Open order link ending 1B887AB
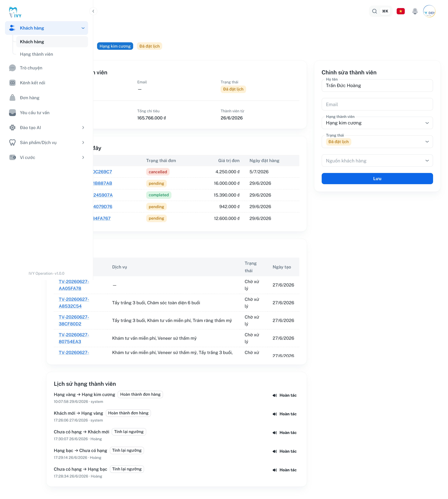The image size is (448, 499). point(103,183)
